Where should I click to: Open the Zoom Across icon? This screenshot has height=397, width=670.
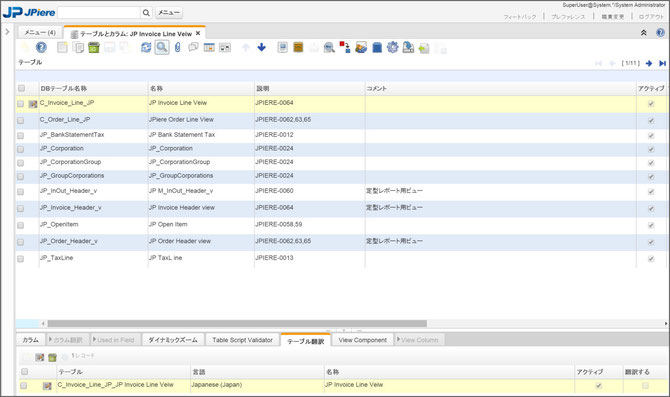pyautogui.click(x=329, y=47)
